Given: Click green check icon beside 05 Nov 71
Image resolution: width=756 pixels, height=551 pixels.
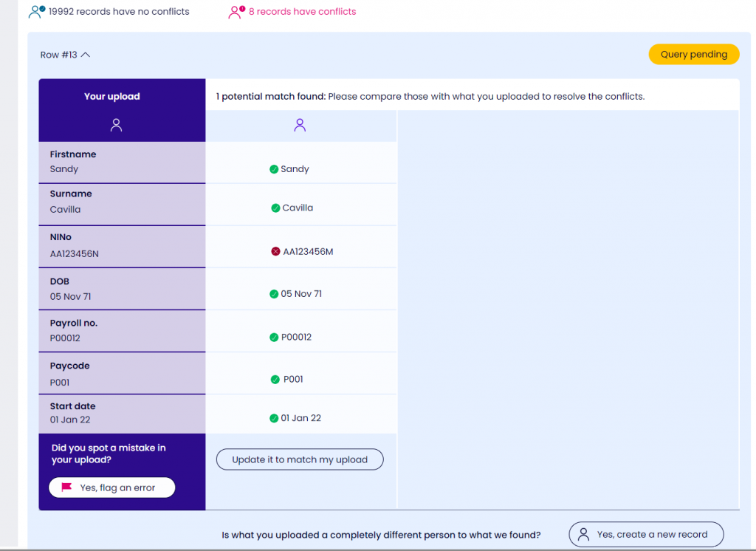Looking at the screenshot, I should (x=274, y=294).
